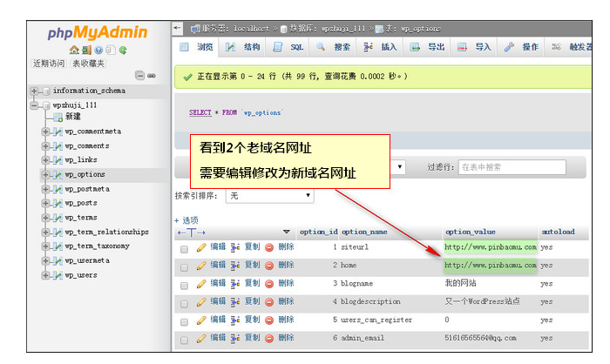Expand the wp_postmeta table node

tap(45, 189)
